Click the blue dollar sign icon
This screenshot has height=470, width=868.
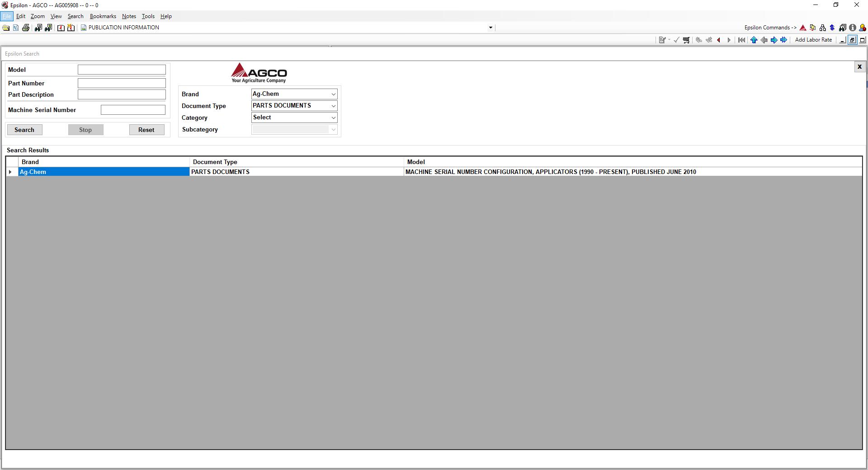click(x=832, y=28)
